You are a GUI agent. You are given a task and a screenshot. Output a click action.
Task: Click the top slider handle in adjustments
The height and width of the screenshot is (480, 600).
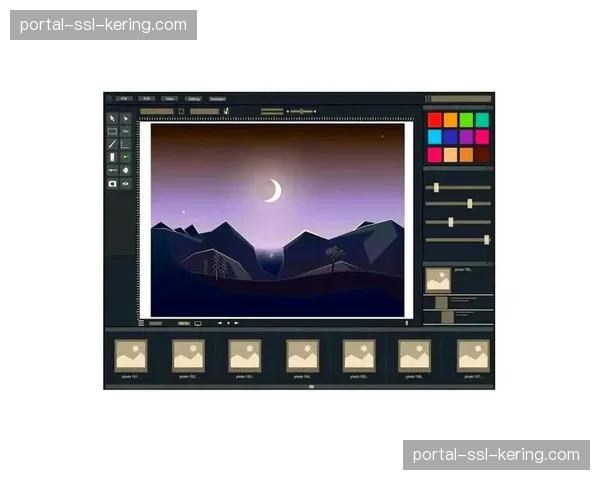436,187
